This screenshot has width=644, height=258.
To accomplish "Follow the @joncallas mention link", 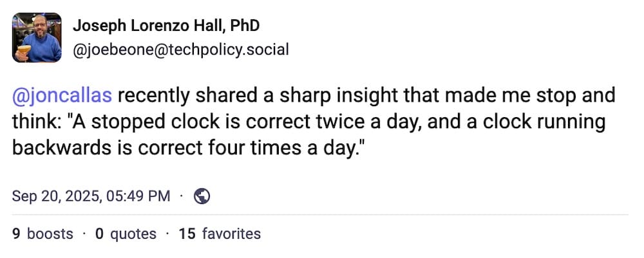I will 62,96.
